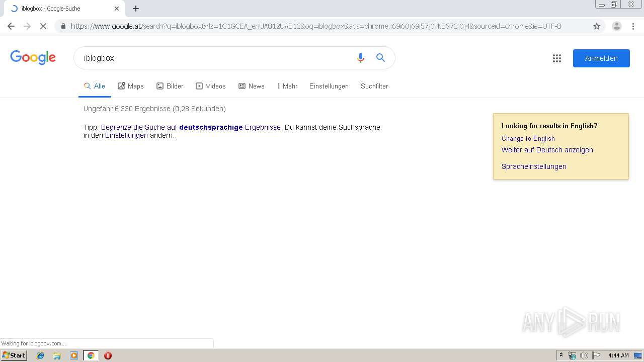Switch to the Bilder tab
The height and width of the screenshot is (362, 644).
coord(170,86)
